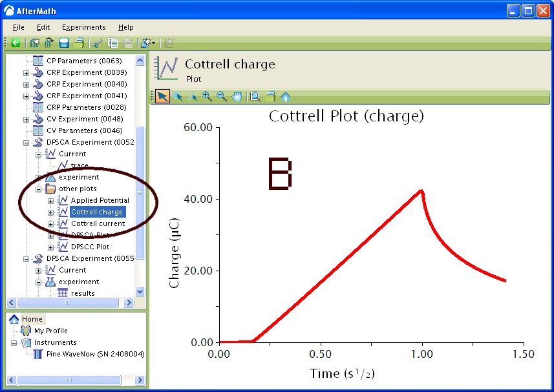Expand CV Experiment (0048) node
The image size is (554, 392).
(x=26, y=120)
